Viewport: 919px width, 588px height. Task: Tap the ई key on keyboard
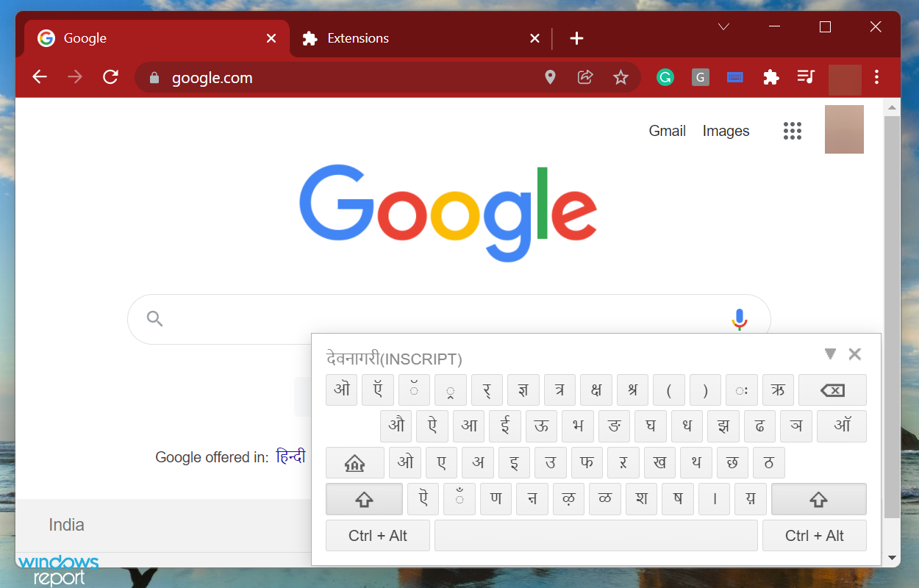[x=505, y=426]
